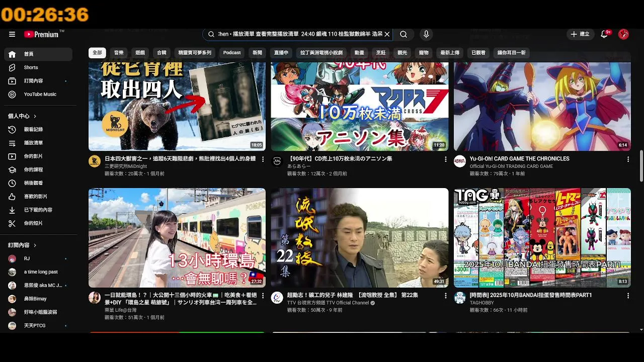Image resolution: width=644 pixels, height=362 pixels.
Task: Click the 建立 create button
Action: click(580, 34)
